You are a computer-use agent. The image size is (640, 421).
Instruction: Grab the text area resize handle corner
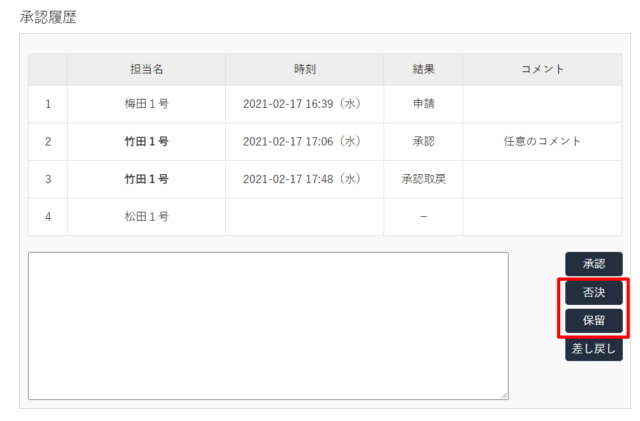tap(504, 396)
